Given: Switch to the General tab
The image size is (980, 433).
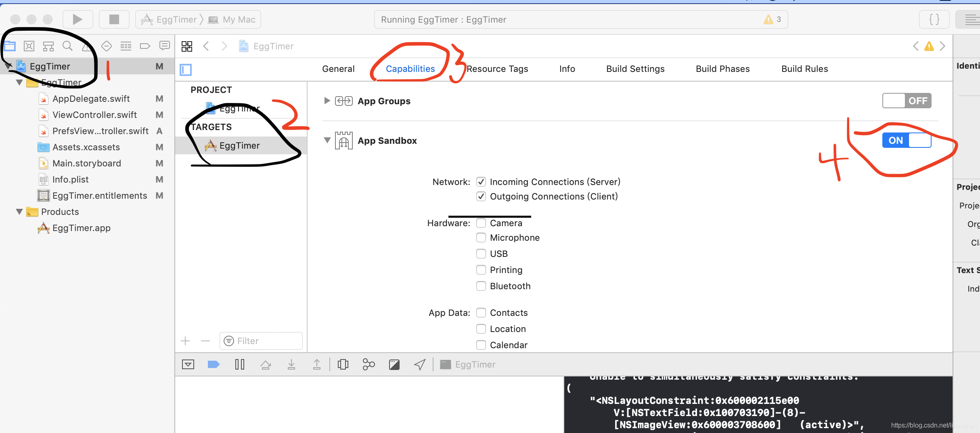Looking at the screenshot, I should pyautogui.click(x=338, y=69).
